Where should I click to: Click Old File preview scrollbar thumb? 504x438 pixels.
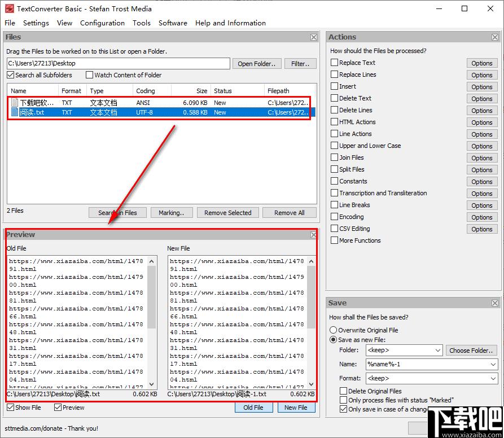click(x=152, y=296)
